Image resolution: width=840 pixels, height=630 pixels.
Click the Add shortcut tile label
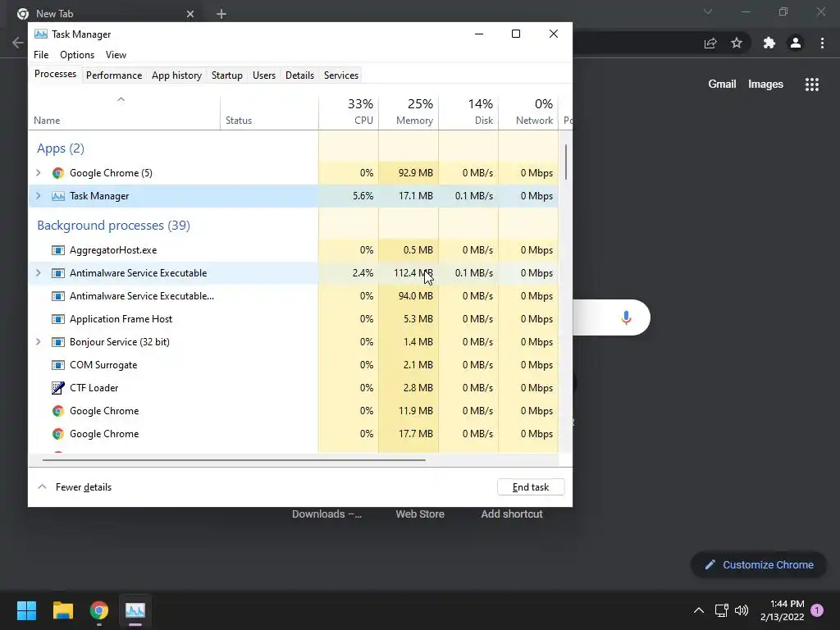point(512,514)
